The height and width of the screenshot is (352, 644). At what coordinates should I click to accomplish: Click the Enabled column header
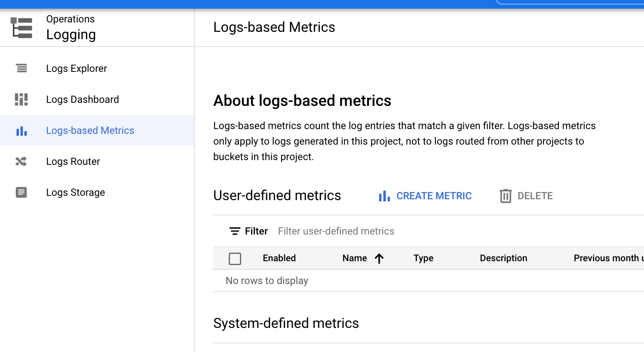pos(279,258)
